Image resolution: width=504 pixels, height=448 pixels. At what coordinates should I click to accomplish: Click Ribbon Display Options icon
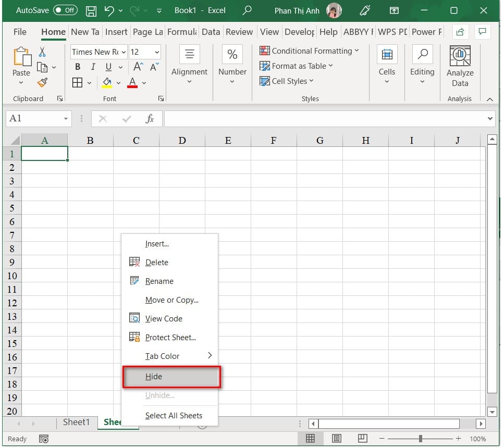point(394,10)
